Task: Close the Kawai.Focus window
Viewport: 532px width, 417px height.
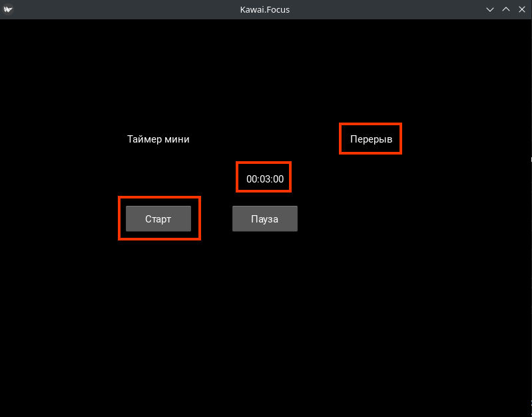Action: click(521, 9)
